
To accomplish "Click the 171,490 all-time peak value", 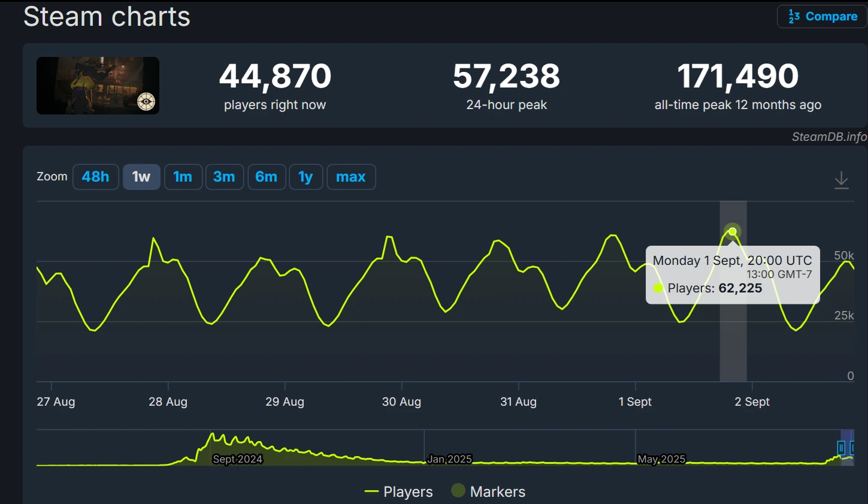I will 738,76.
